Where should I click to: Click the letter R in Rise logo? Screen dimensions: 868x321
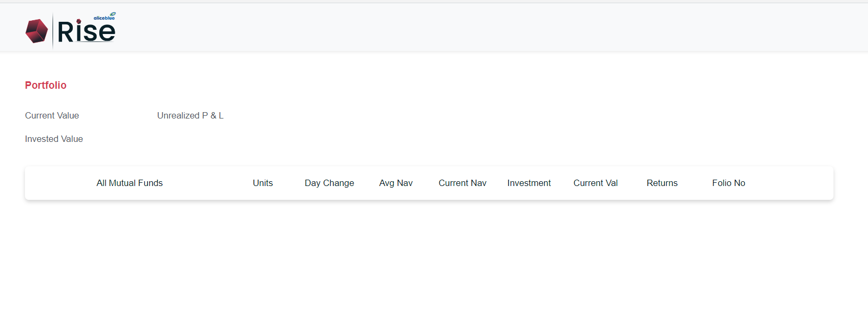(x=65, y=32)
